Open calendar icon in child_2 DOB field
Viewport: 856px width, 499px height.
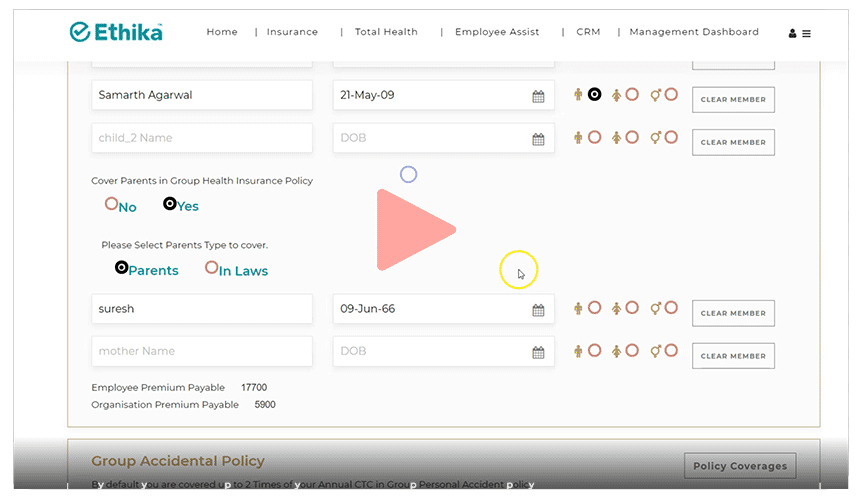tap(538, 139)
